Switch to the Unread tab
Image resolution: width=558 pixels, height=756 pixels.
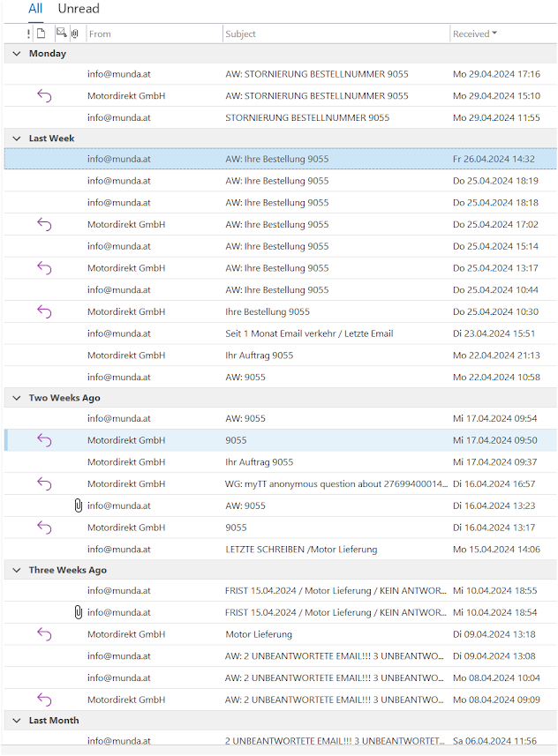[x=79, y=9]
